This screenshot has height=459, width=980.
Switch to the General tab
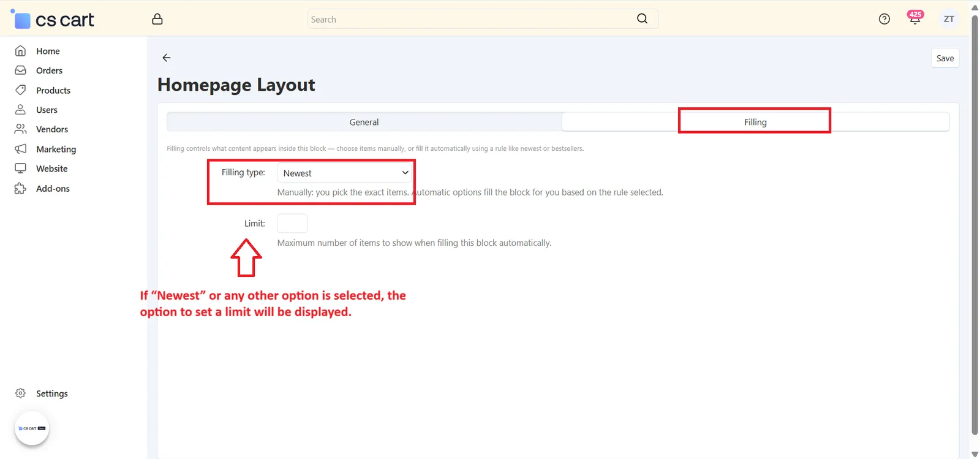tap(364, 122)
